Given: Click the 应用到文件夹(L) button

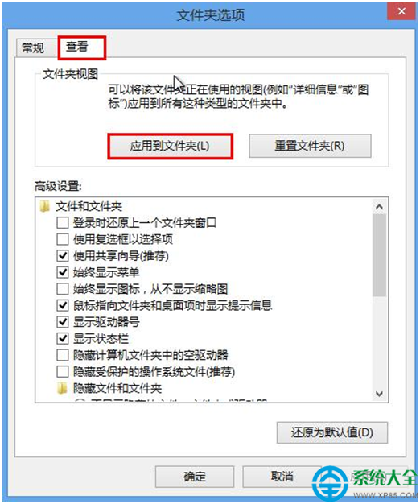Looking at the screenshot, I should 170,147.
